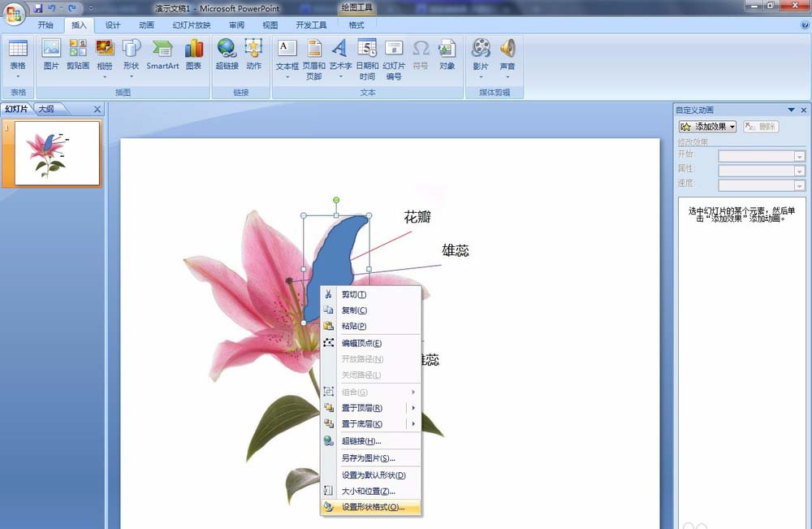Open the 形状 shapes dropdown
The height and width of the screenshot is (529, 812).
[x=131, y=58]
